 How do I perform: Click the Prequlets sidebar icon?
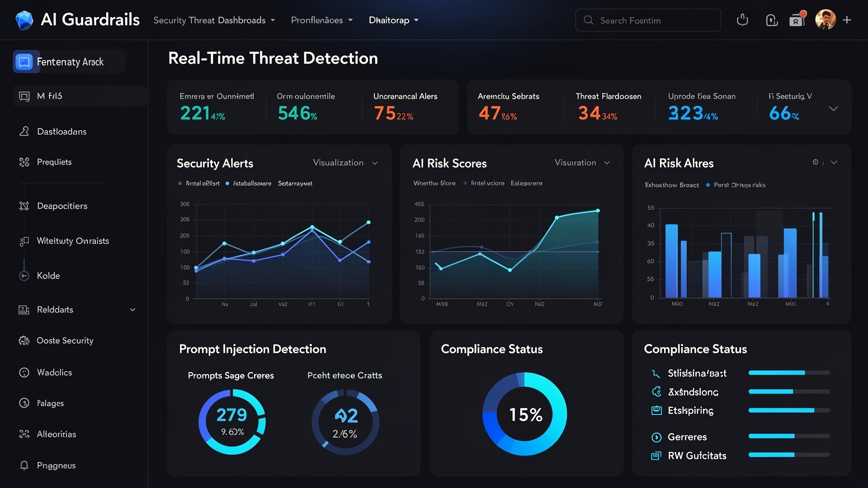[24, 162]
